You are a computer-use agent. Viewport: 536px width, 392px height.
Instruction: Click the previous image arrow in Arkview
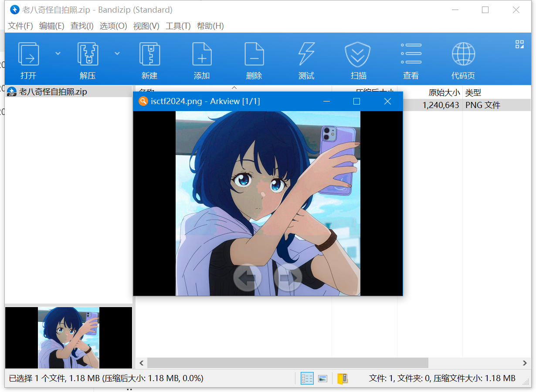pyautogui.click(x=247, y=277)
